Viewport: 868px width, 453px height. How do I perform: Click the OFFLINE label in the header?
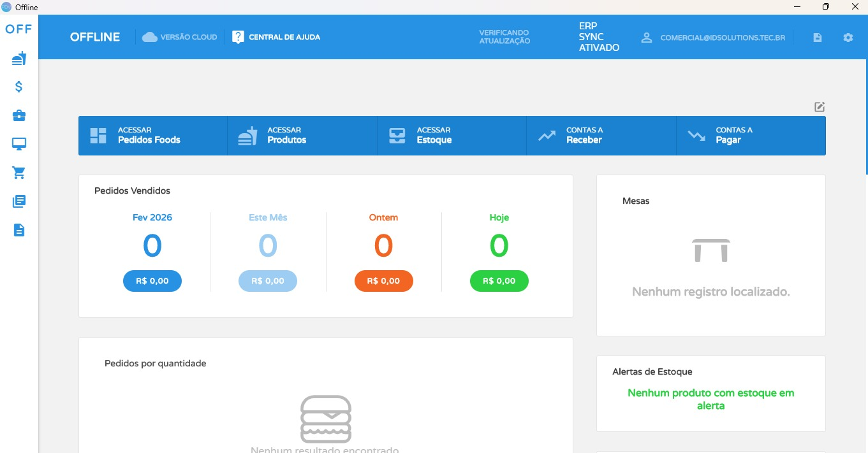click(x=94, y=37)
